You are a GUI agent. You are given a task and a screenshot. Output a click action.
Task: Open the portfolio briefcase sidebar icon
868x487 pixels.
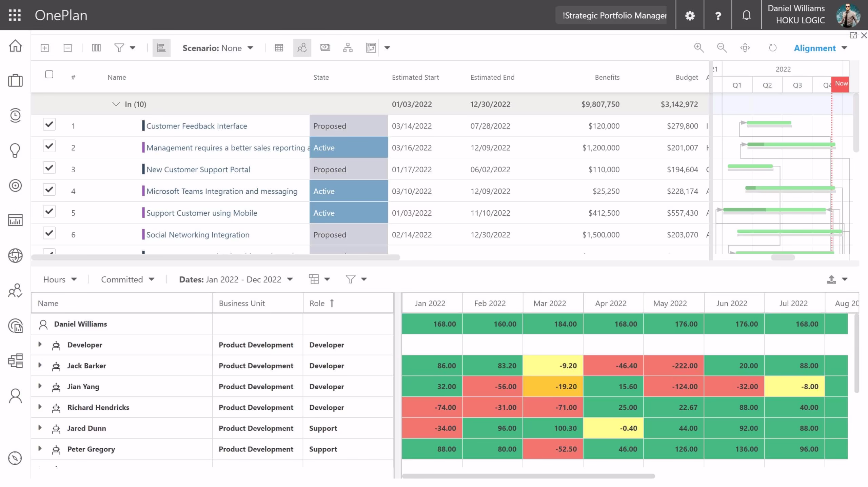(15, 80)
